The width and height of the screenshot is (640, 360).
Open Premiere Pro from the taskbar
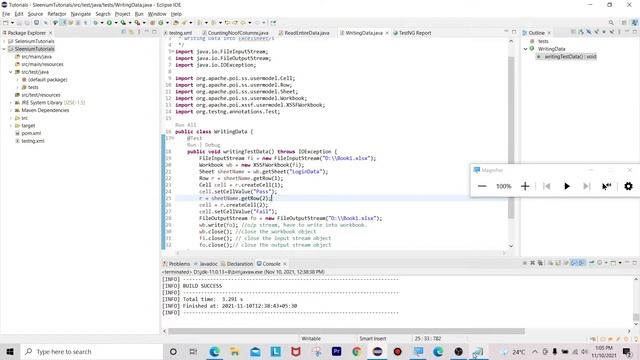(x=336, y=351)
